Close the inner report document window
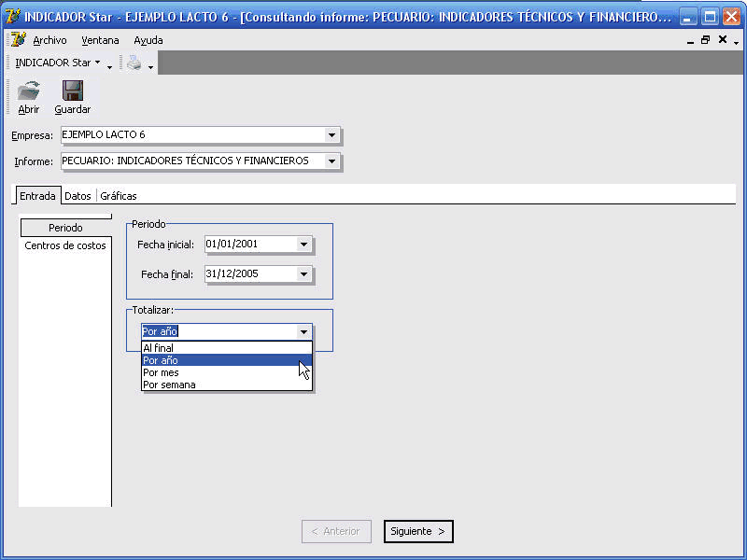 click(723, 39)
